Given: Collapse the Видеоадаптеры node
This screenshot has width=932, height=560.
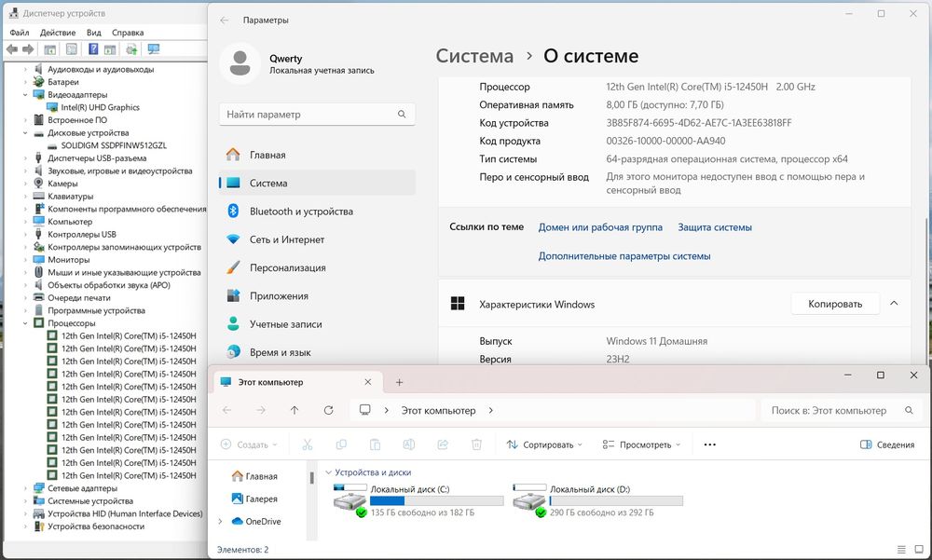Looking at the screenshot, I should (25, 94).
